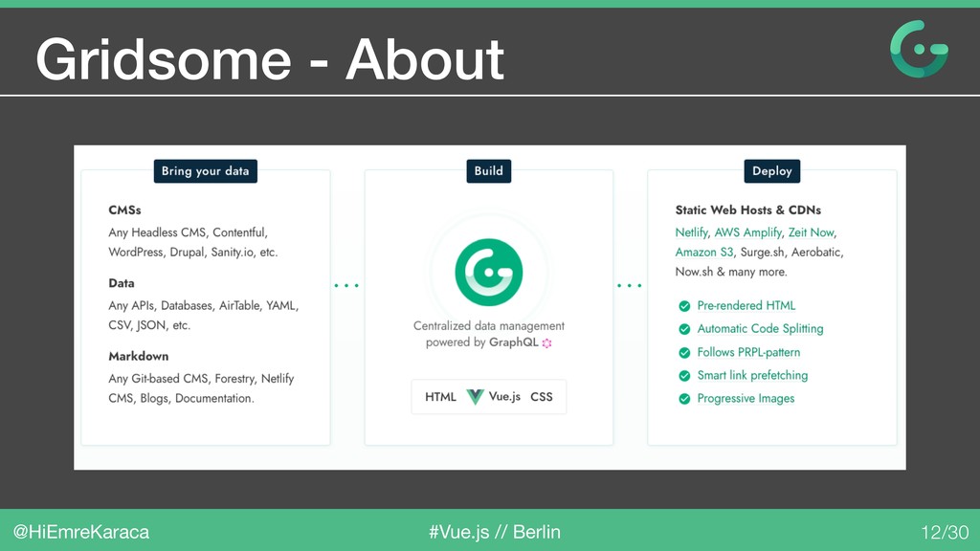Click the checkmark beside Progressive Images
This screenshot has width=980, height=551.
point(684,399)
